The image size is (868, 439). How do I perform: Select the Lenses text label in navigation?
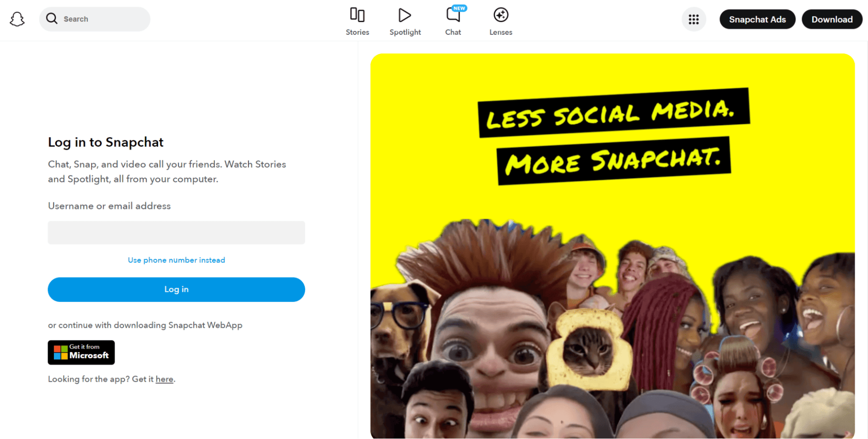(x=501, y=32)
